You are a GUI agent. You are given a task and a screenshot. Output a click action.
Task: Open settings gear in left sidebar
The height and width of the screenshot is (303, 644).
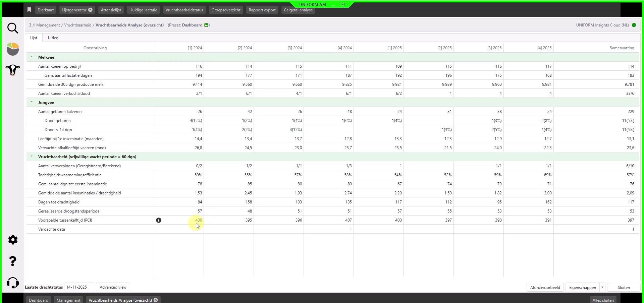pyautogui.click(x=13, y=240)
